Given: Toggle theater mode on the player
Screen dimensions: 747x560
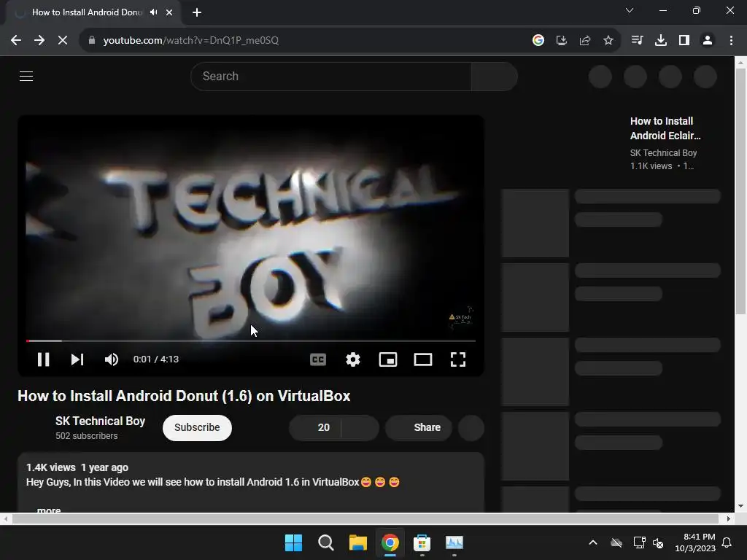Looking at the screenshot, I should [423, 359].
